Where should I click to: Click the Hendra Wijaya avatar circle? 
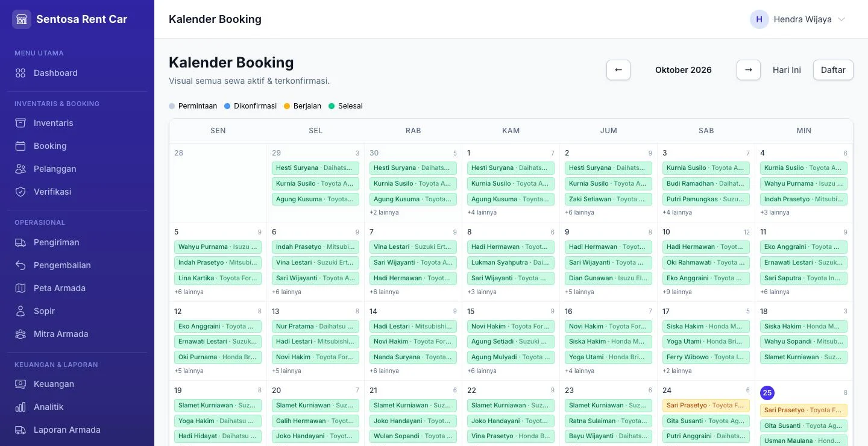click(759, 19)
